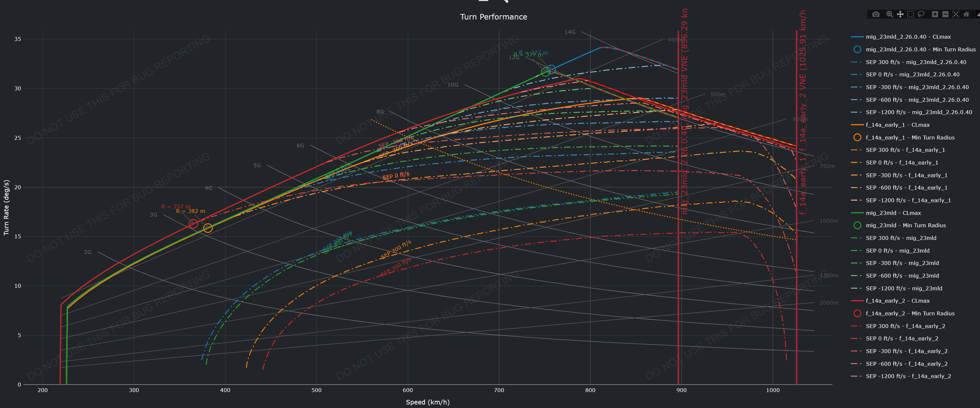Click the Zoom Out minus icon
980x408 pixels.
(945, 14)
